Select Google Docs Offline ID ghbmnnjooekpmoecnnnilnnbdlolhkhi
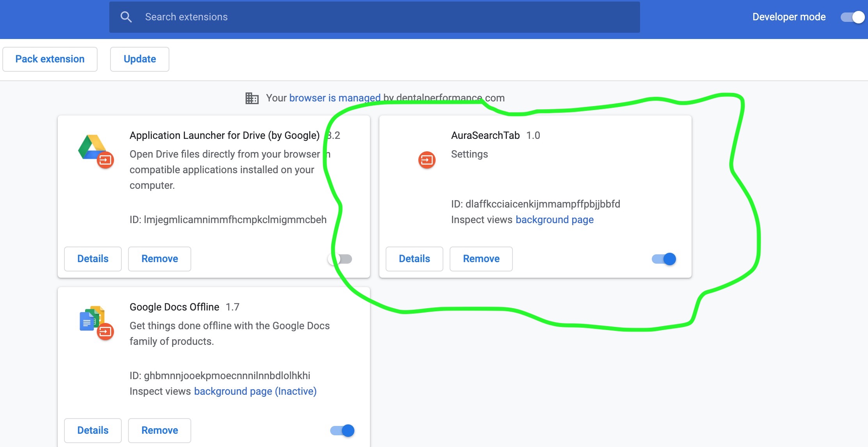The image size is (868, 447). tap(220, 376)
